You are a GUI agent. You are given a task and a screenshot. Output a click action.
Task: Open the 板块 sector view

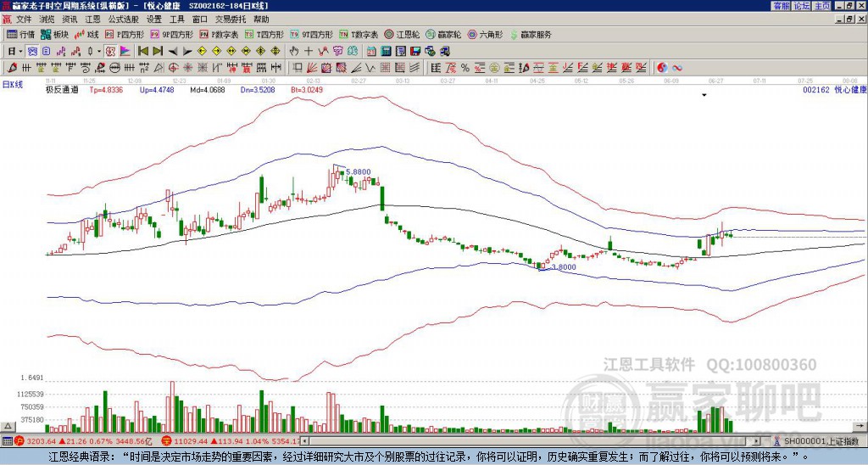pyautogui.click(x=55, y=34)
